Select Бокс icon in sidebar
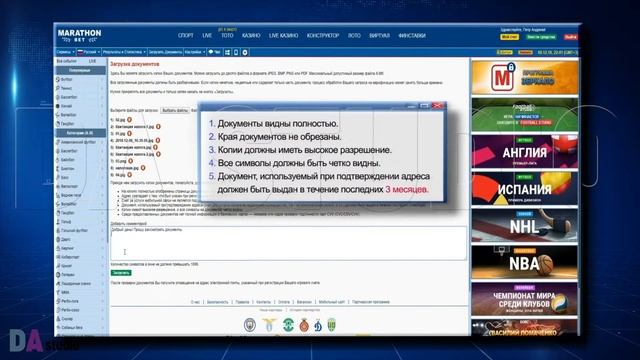The width and height of the screenshot is (640, 360). coord(58,178)
